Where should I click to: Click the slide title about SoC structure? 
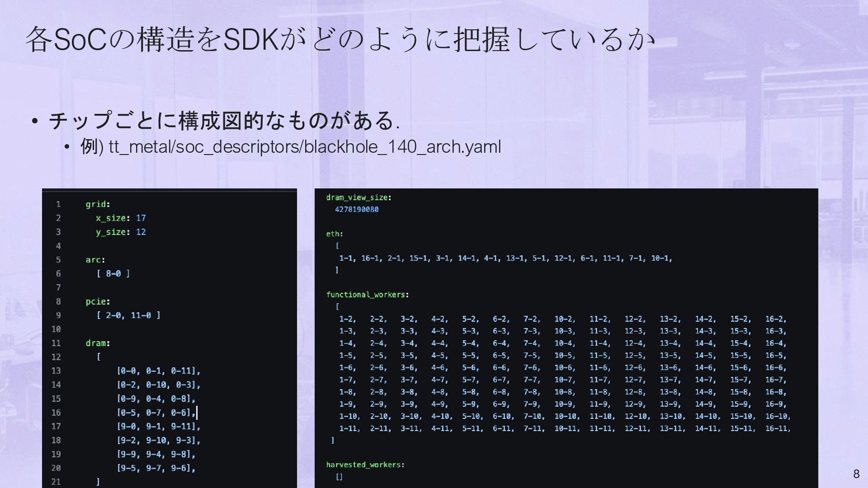[x=340, y=39]
